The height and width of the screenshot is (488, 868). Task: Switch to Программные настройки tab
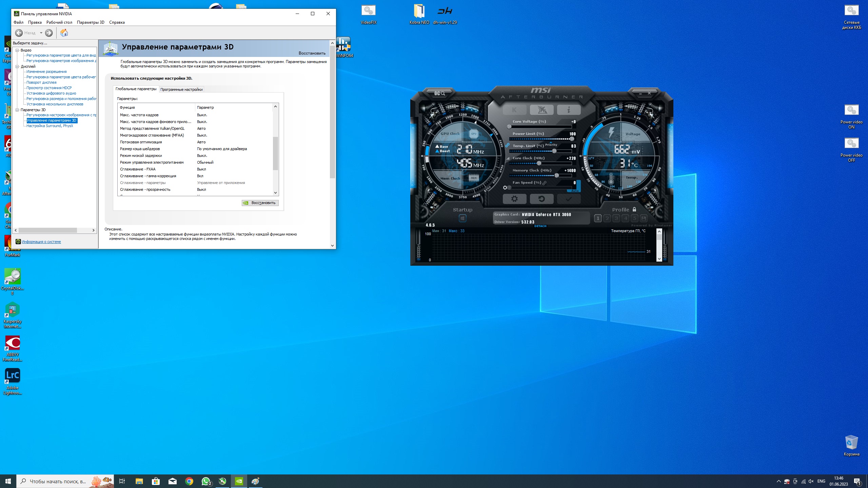coord(181,89)
